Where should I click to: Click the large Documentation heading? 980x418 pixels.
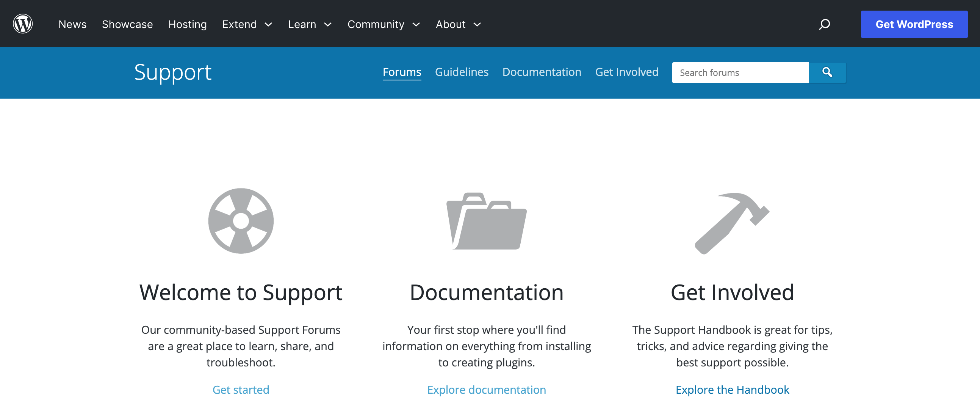(487, 293)
